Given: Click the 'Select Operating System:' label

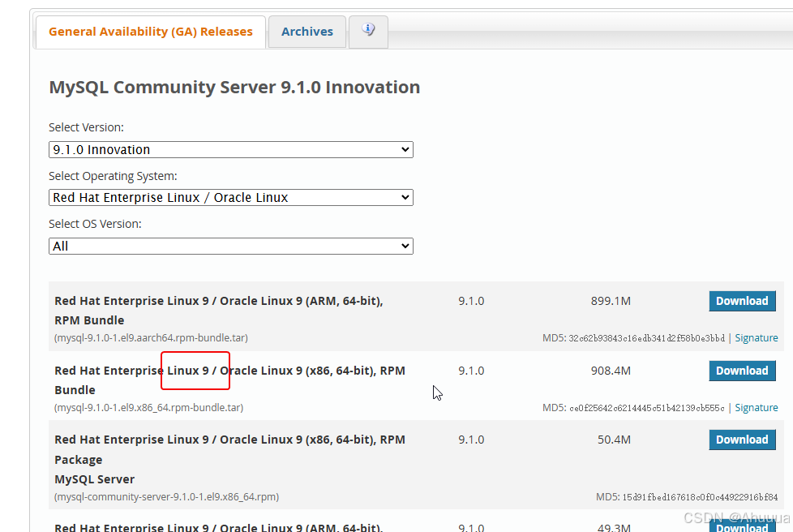Looking at the screenshot, I should pyautogui.click(x=113, y=176).
